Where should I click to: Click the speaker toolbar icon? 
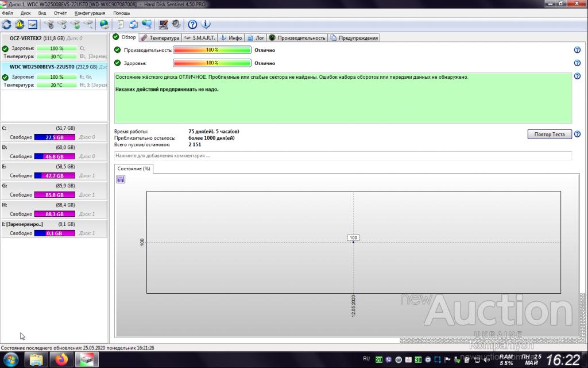click(176, 24)
